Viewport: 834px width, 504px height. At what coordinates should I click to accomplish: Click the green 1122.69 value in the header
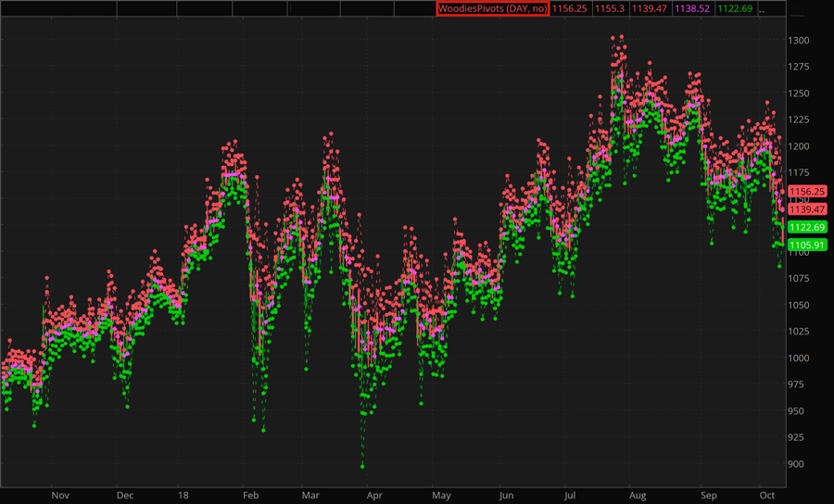click(734, 8)
